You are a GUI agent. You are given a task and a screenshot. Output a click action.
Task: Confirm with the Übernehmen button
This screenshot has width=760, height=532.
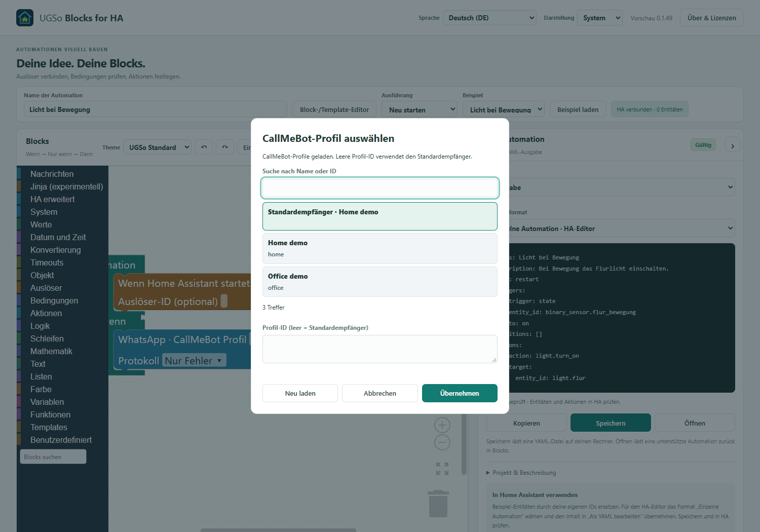[460, 393]
